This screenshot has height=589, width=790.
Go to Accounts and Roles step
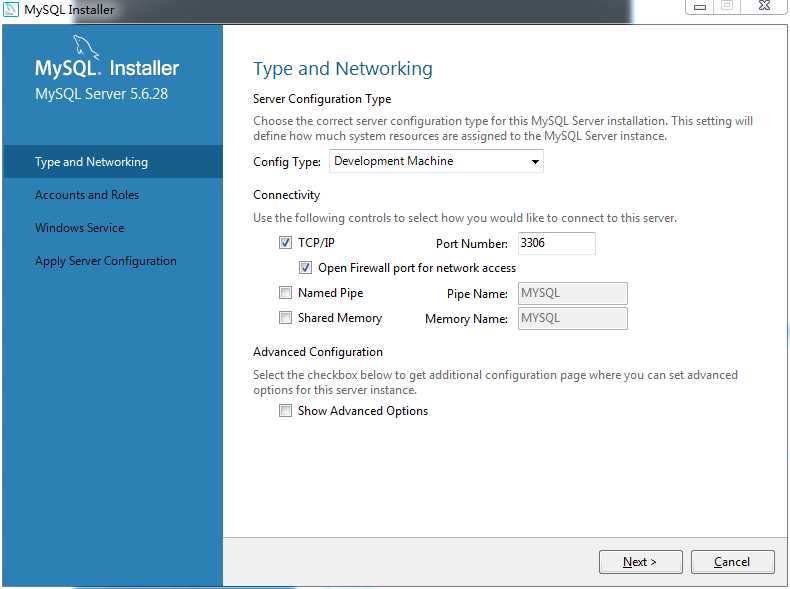tap(87, 195)
